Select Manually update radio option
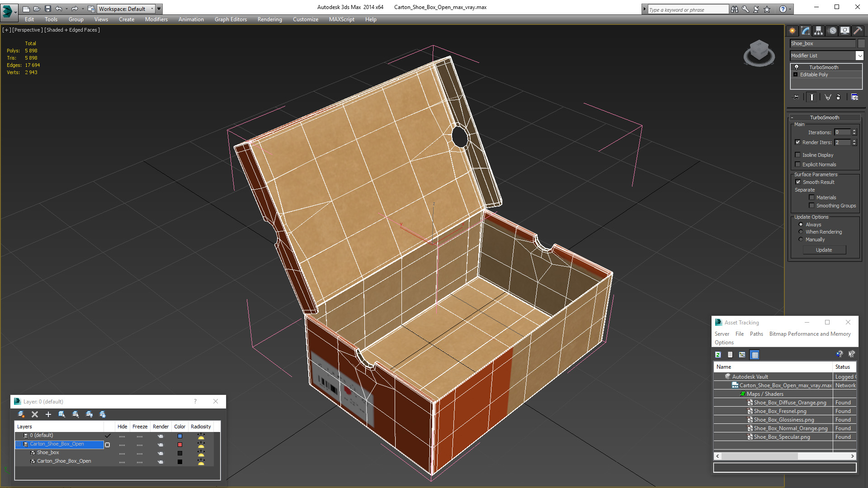Screen dimensions: 868x488 (801, 239)
